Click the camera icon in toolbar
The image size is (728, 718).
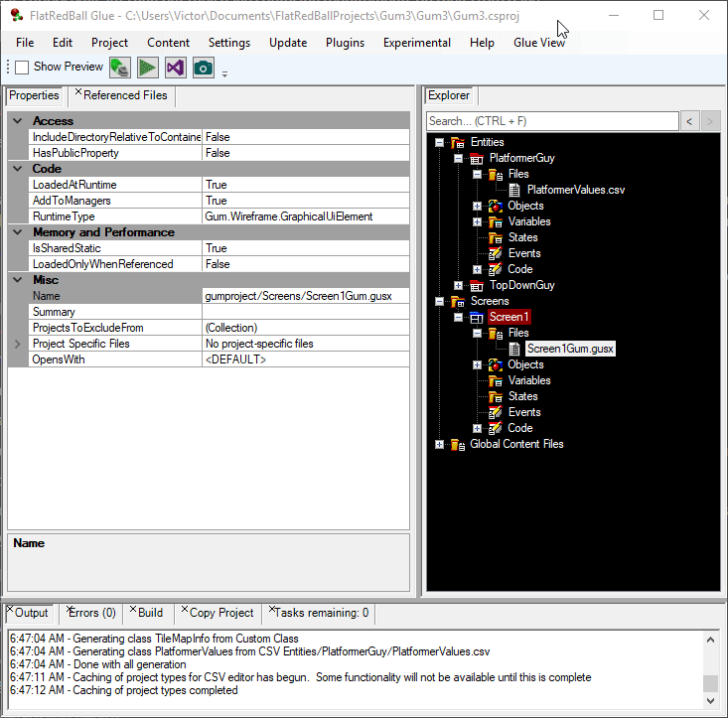click(x=204, y=68)
